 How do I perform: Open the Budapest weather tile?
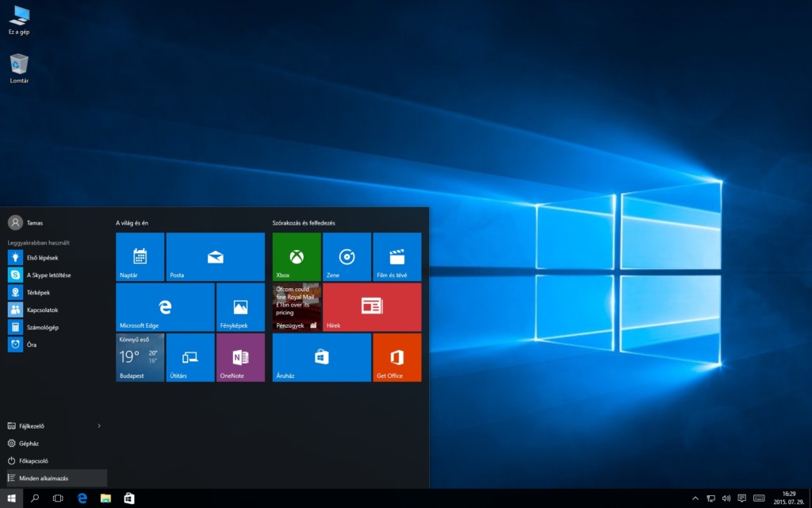tap(140, 357)
